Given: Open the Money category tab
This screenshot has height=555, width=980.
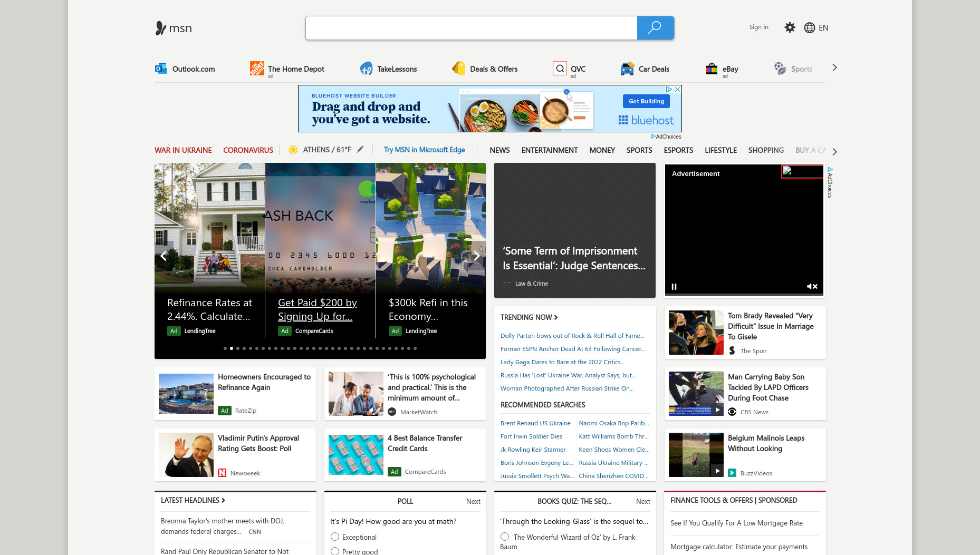Looking at the screenshot, I should point(602,150).
